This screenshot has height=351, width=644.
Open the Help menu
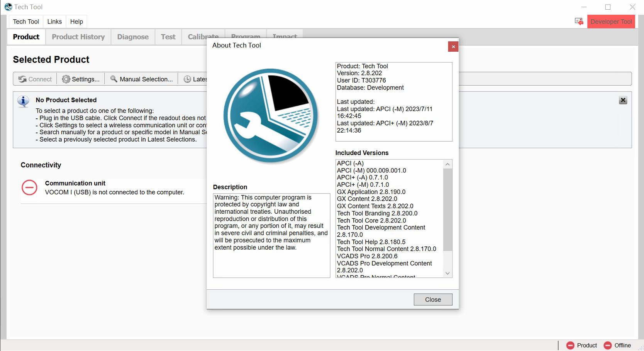[x=76, y=22]
